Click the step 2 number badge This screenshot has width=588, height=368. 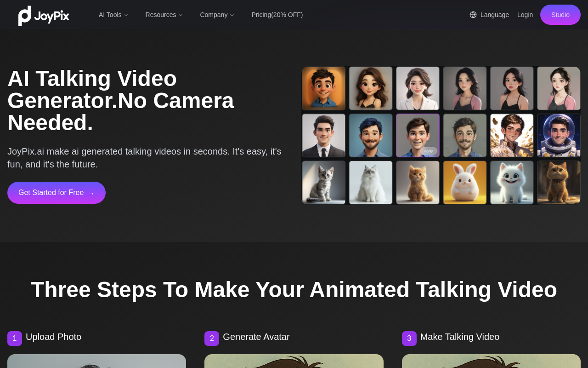click(x=212, y=339)
